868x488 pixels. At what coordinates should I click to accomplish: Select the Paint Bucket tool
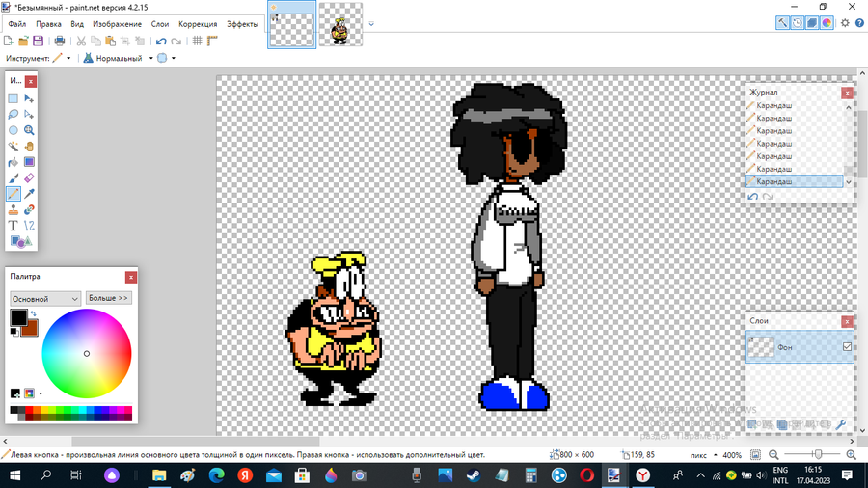[14, 162]
